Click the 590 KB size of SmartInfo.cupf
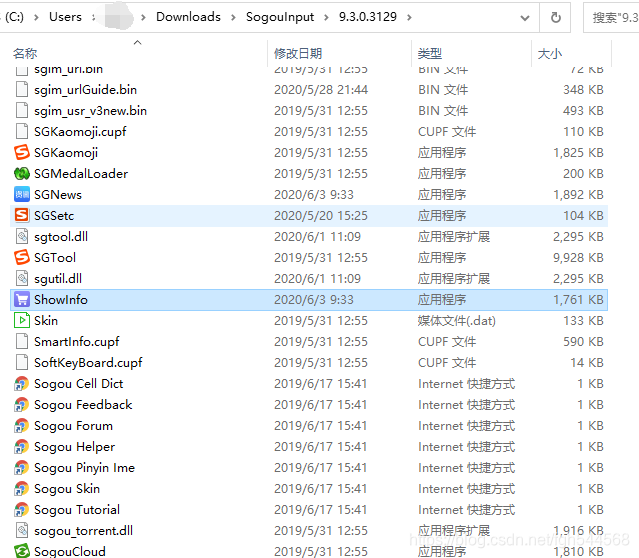 pyautogui.click(x=583, y=342)
